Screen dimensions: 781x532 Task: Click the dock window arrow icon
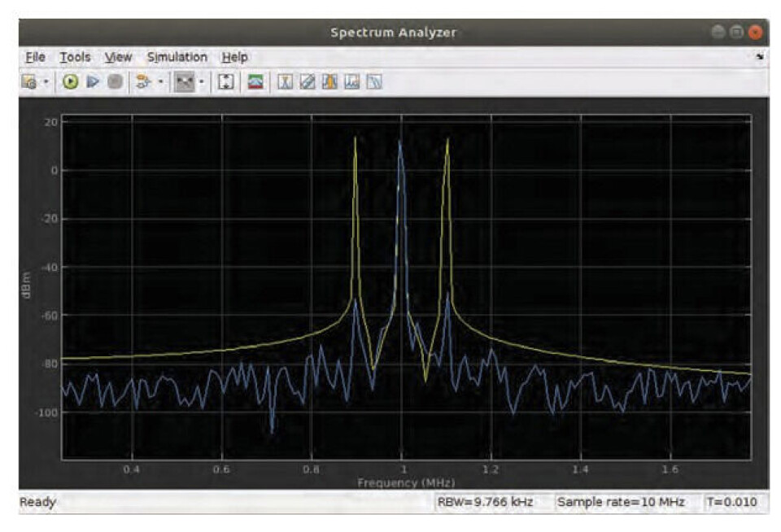tap(760, 57)
